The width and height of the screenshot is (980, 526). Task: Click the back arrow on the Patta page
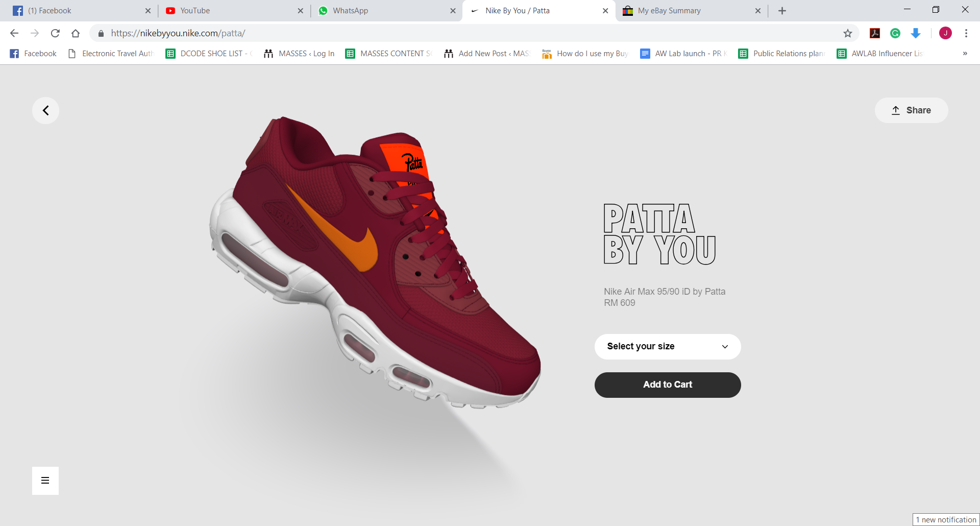pyautogui.click(x=45, y=110)
